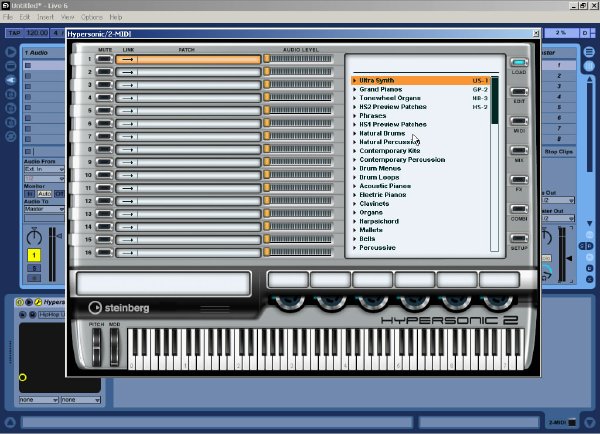This screenshot has width=600, height=434.
Task: Mute Hypersonic slot 16
Action: [104, 253]
